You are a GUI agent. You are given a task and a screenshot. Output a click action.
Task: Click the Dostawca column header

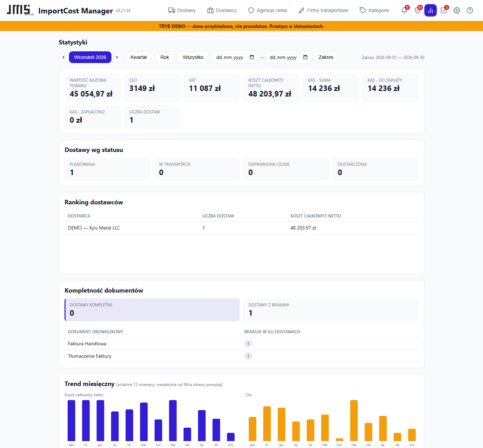[79, 216]
